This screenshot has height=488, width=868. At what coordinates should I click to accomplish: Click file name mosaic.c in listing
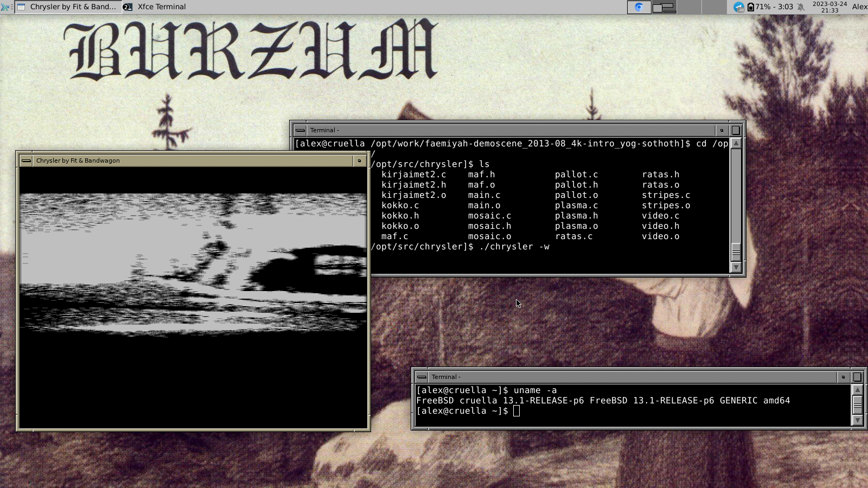(x=489, y=216)
